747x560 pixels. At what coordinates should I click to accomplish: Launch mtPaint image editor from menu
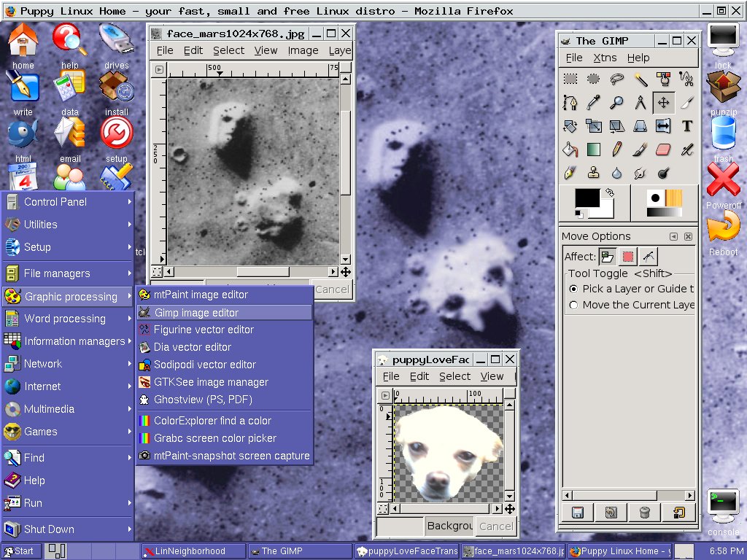point(225,295)
